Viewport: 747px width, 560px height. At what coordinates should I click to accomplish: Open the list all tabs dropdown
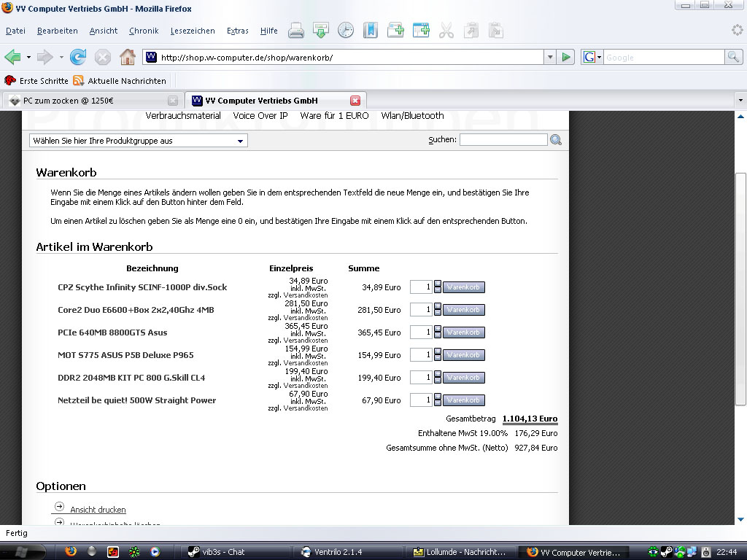click(740, 101)
